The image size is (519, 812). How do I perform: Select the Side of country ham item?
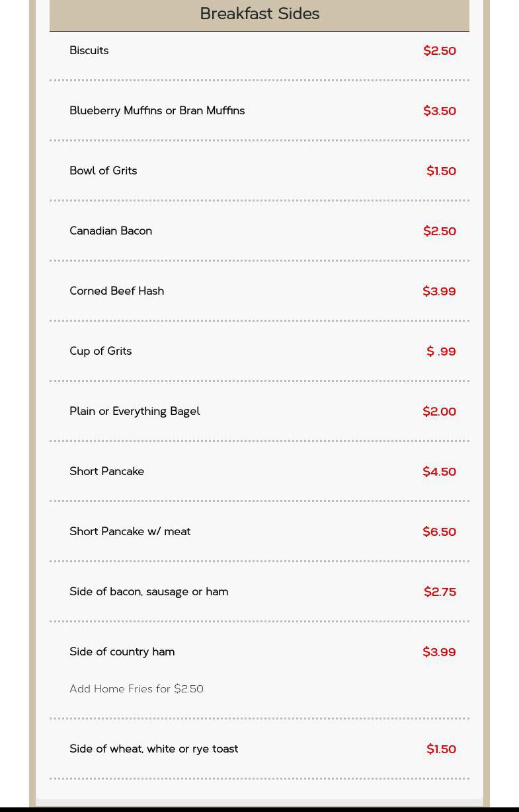tap(122, 652)
